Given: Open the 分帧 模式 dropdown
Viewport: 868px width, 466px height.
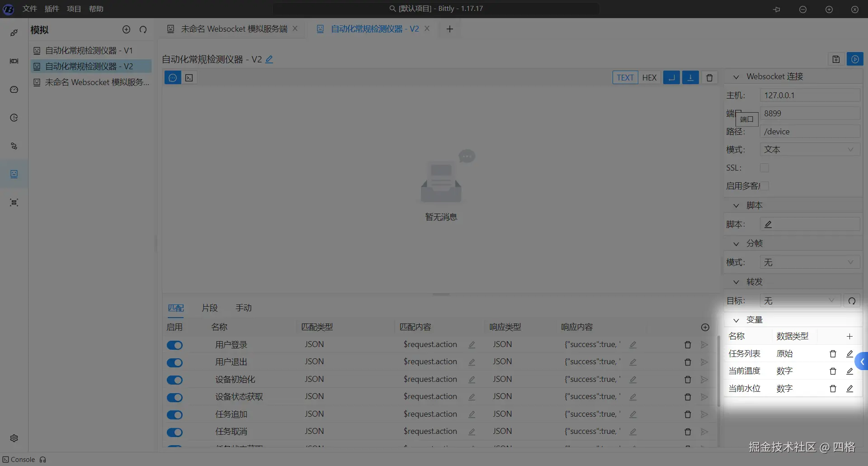Looking at the screenshot, I should click(810, 262).
